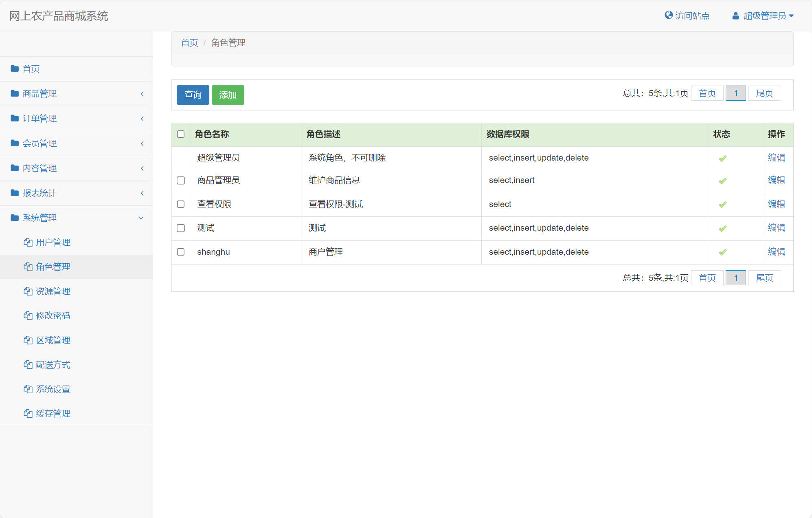The height and width of the screenshot is (518, 812).
Task: Click the 用户管理 page icon in sidebar
Action: (x=28, y=242)
